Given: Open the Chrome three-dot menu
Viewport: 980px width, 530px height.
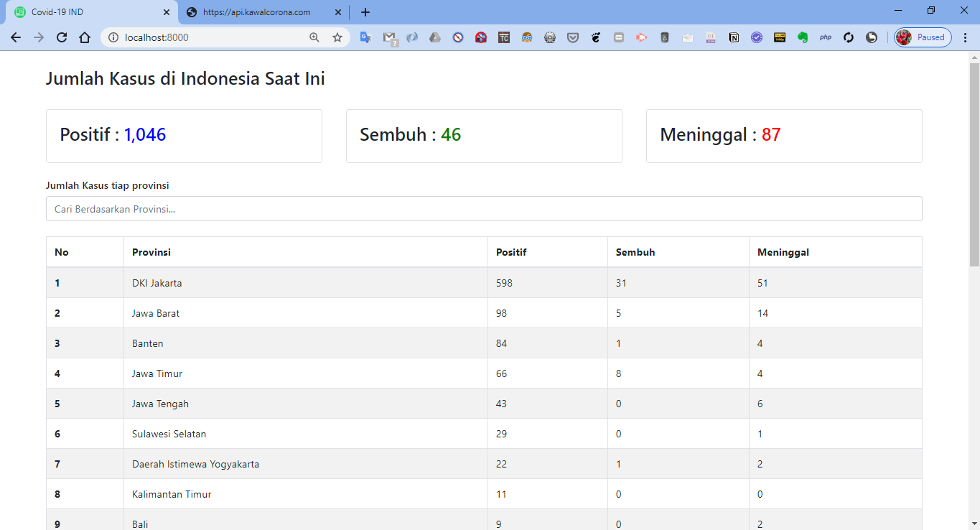Looking at the screenshot, I should [965, 37].
